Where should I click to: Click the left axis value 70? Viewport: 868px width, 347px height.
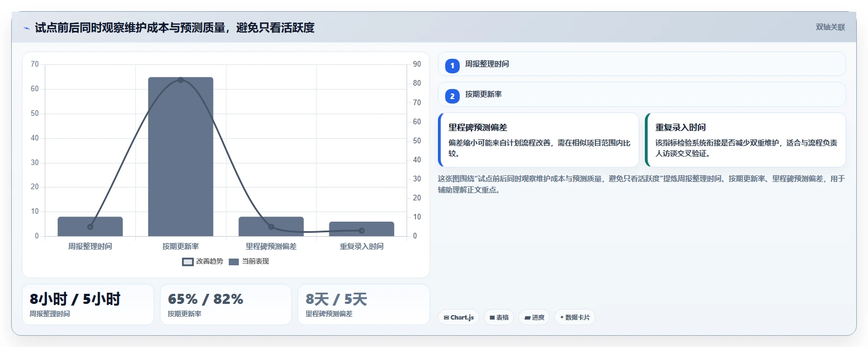(x=35, y=64)
